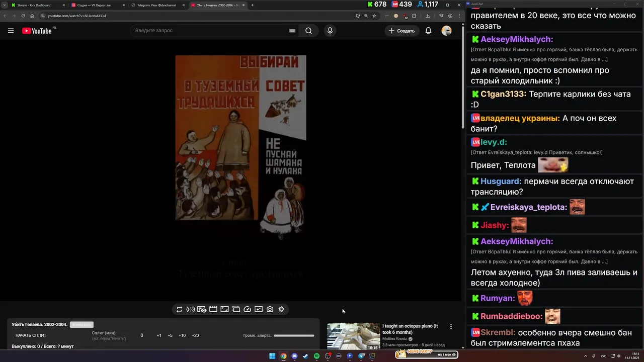Viewport: 644px width, 362px height.
Task: Close the Stream - Kick Dashboard tab
Action: (63, 5)
